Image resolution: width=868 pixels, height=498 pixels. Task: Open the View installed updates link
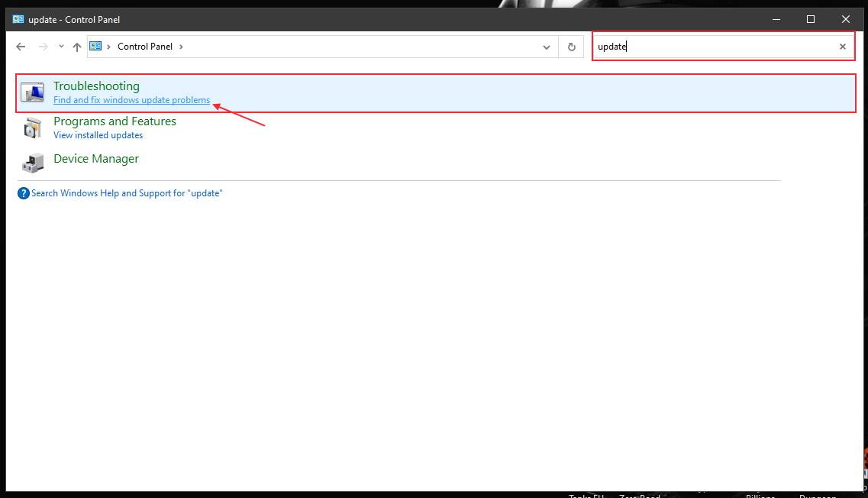(98, 135)
